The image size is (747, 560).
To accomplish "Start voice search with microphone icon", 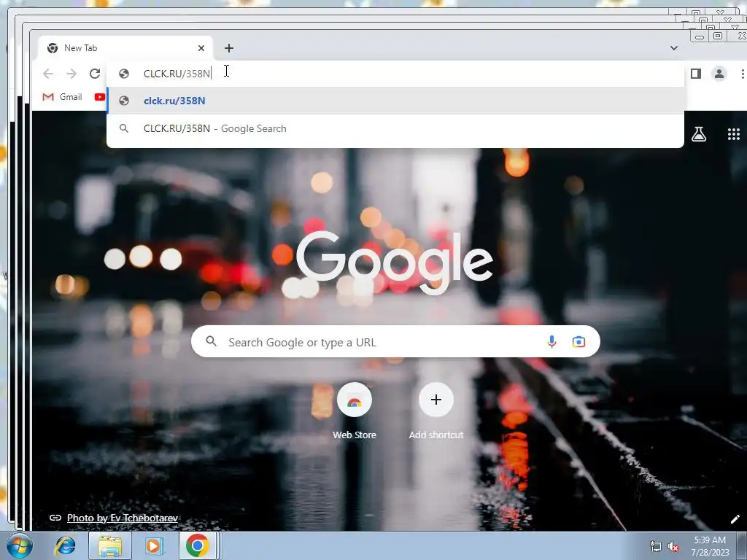I will (551, 341).
